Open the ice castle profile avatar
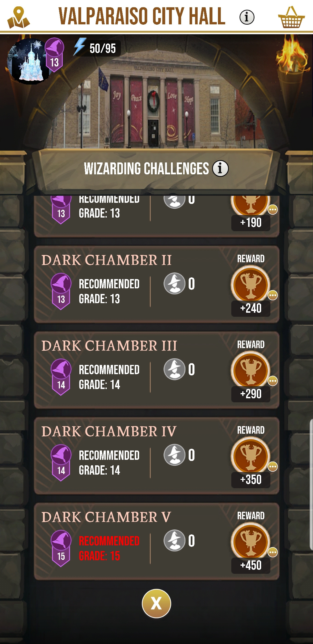The width and height of the screenshot is (313, 644). (x=29, y=61)
